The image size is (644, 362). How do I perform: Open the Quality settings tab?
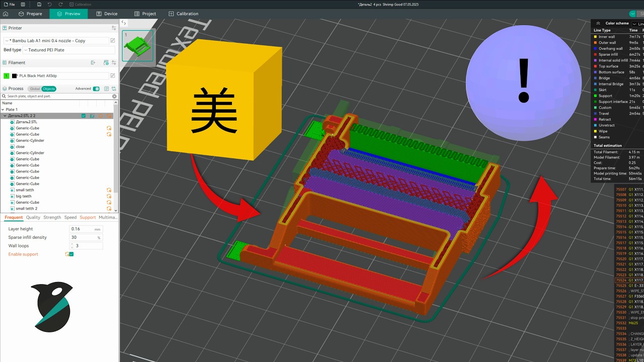click(33, 218)
